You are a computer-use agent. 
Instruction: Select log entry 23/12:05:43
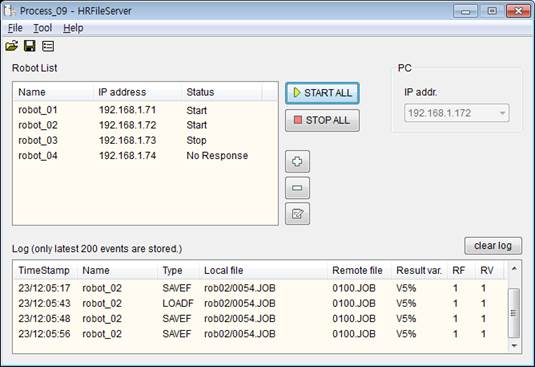pyautogui.click(x=260, y=303)
